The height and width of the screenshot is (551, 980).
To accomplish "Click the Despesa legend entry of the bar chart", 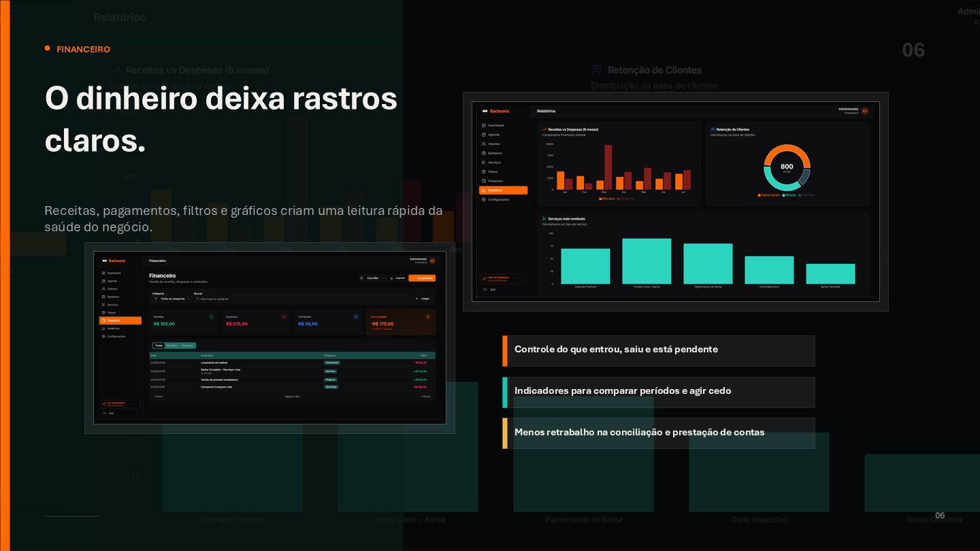I will 625,199.
